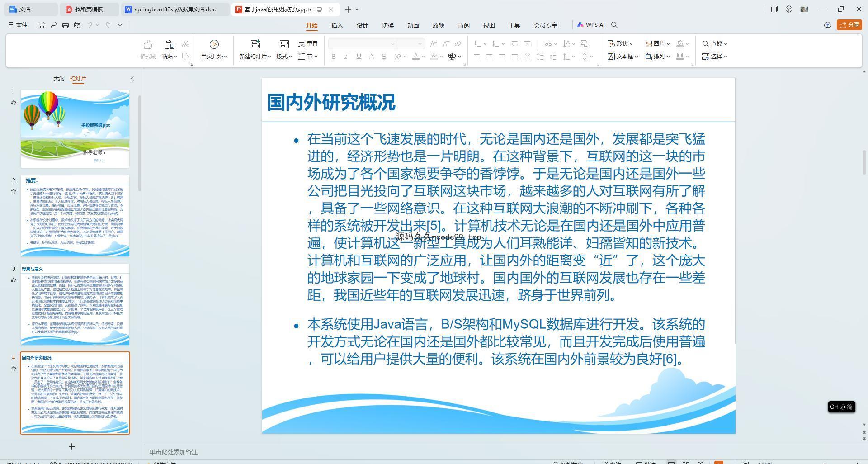The width and height of the screenshot is (868, 464).
Task: Click the 文本框 Text Box button
Action: [x=623, y=57]
